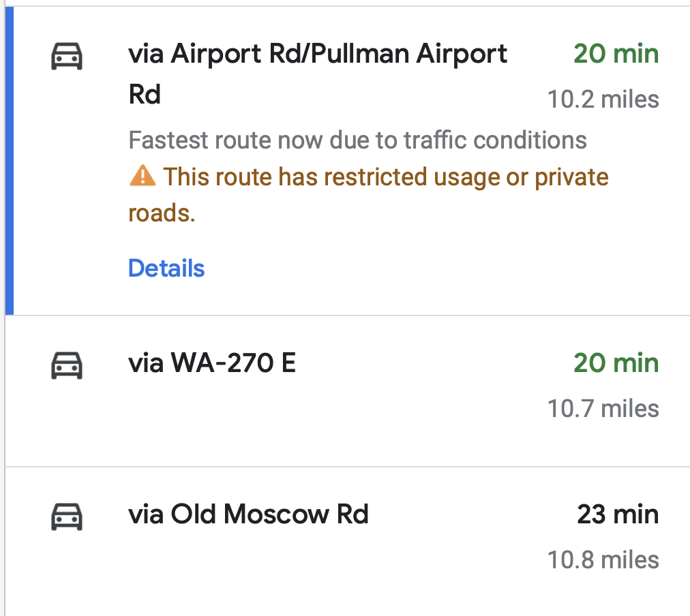Click the 10.7 miles distance label

(603, 409)
